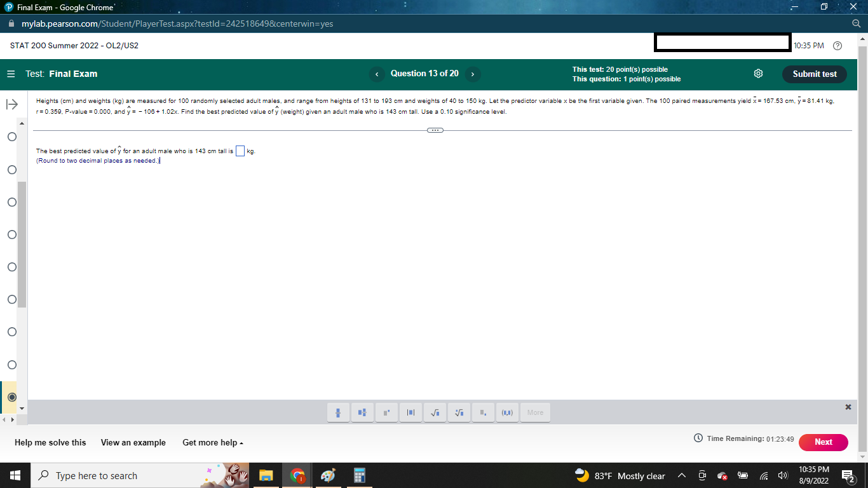
Task: Insert a square root symbol
Action: tap(435, 412)
